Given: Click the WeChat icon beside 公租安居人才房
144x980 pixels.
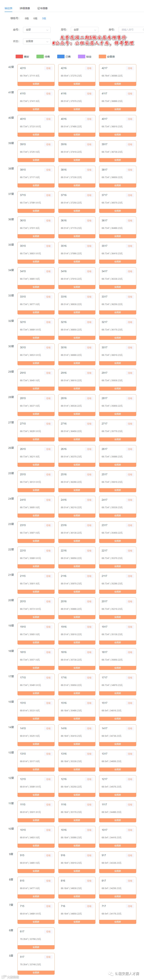Looking at the screenshot, I should coord(111,974).
